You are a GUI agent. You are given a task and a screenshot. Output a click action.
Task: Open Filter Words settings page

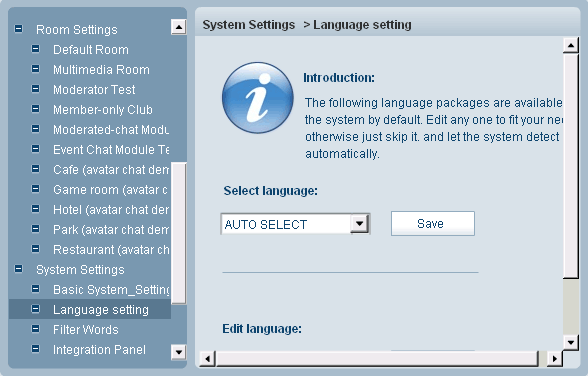[86, 330]
